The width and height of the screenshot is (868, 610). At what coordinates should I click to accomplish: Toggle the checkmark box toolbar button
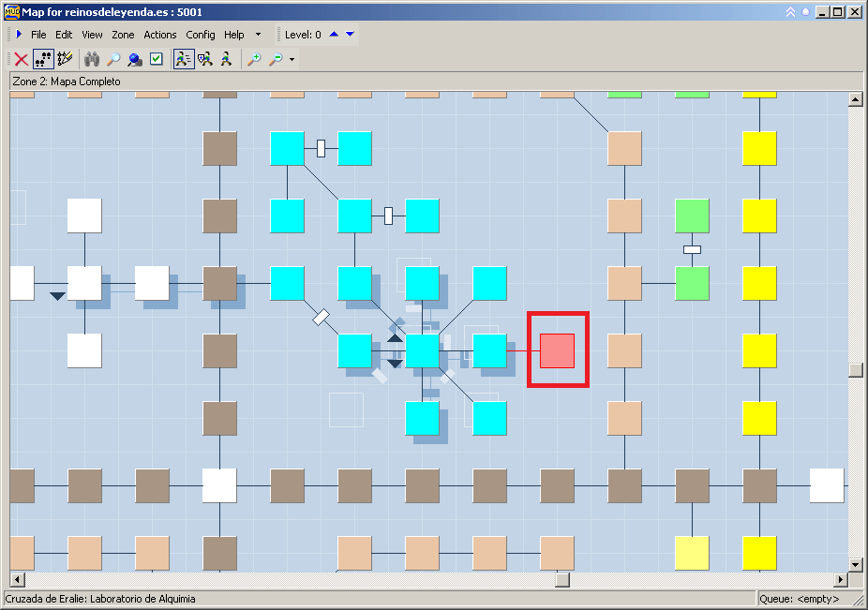tap(157, 59)
